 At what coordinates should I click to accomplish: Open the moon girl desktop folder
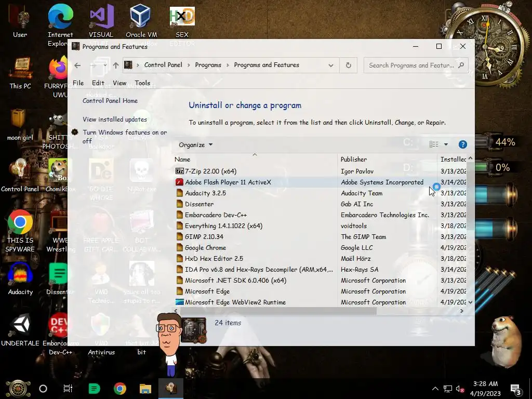pyautogui.click(x=20, y=125)
